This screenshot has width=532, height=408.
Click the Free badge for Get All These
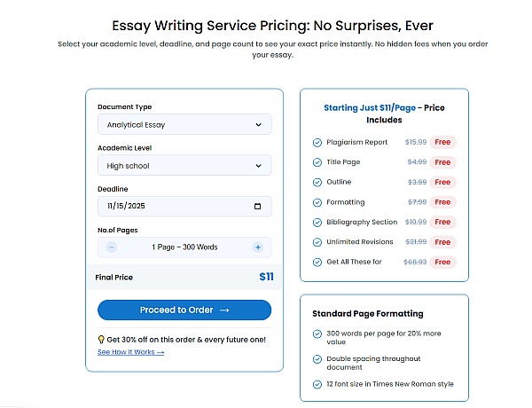coord(442,263)
